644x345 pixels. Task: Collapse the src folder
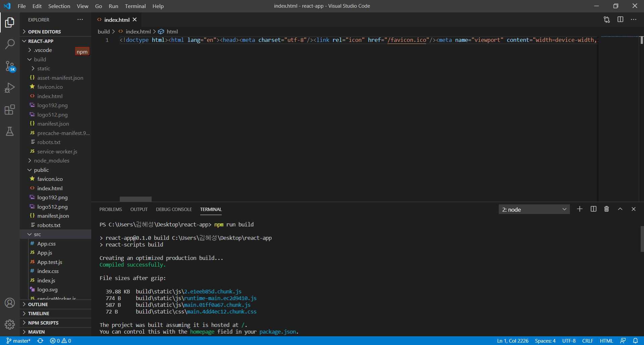tap(56, 234)
